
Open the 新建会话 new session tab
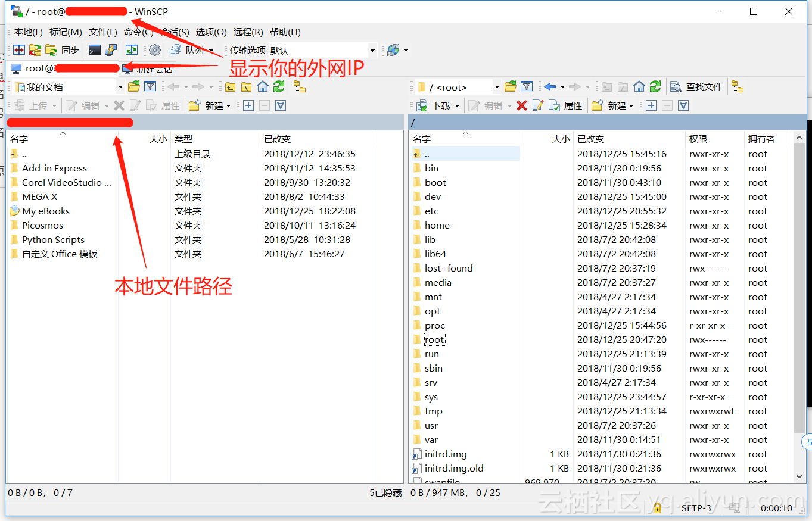pos(148,70)
